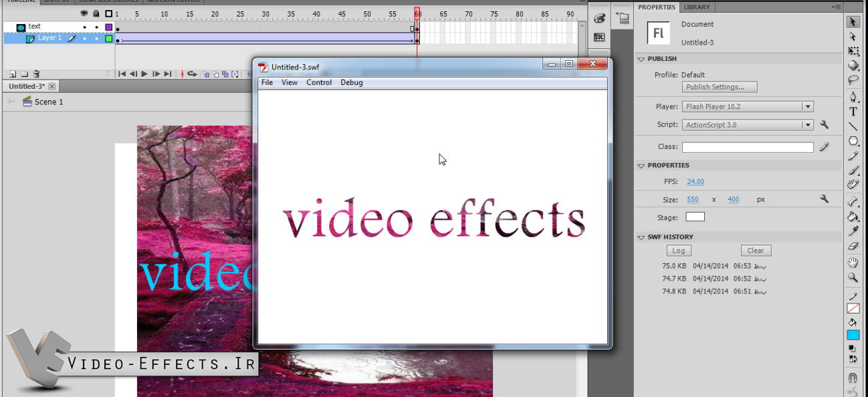Viewport: 868px width, 397px height.
Task: Toggle lock dot for text layer
Action: click(x=97, y=27)
